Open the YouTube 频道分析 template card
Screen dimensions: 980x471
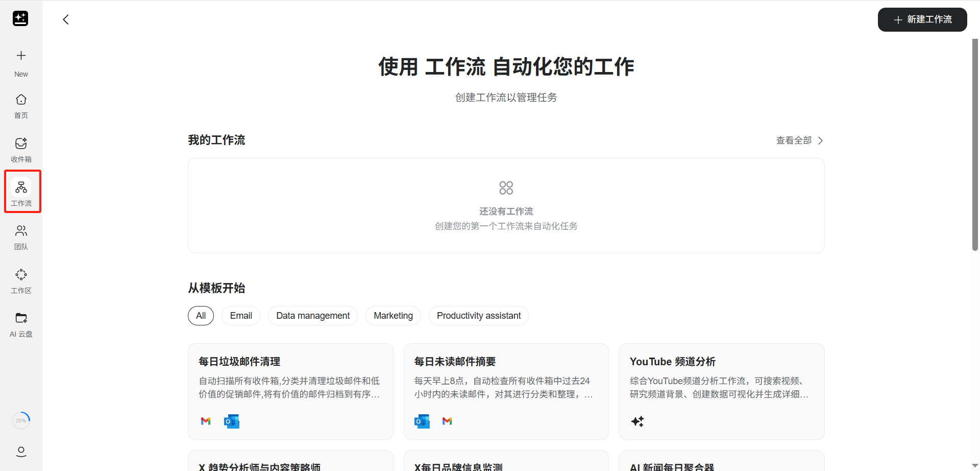(721, 391)
